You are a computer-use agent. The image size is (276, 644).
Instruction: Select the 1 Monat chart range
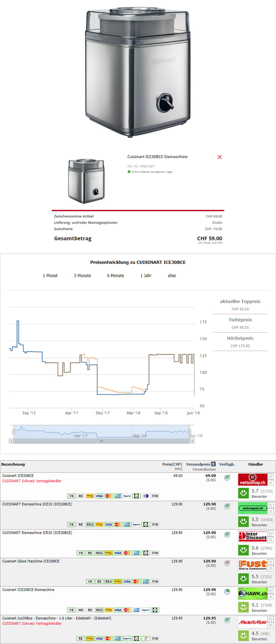click(x=50, y=276)
